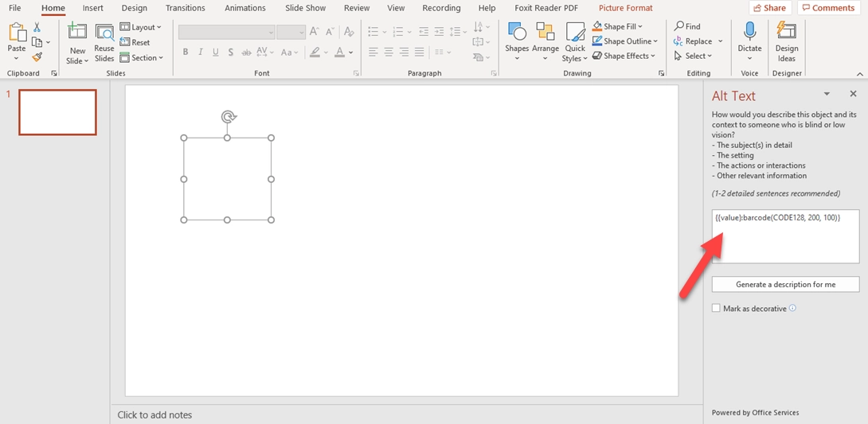
Task: Close the Alt Text pane
Action: click(853, 94)
